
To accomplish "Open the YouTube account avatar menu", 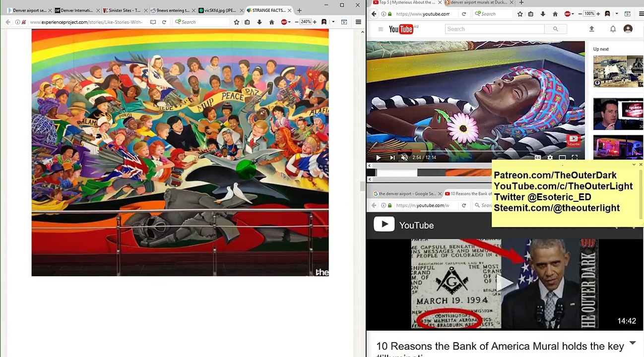I will (628, 29).
